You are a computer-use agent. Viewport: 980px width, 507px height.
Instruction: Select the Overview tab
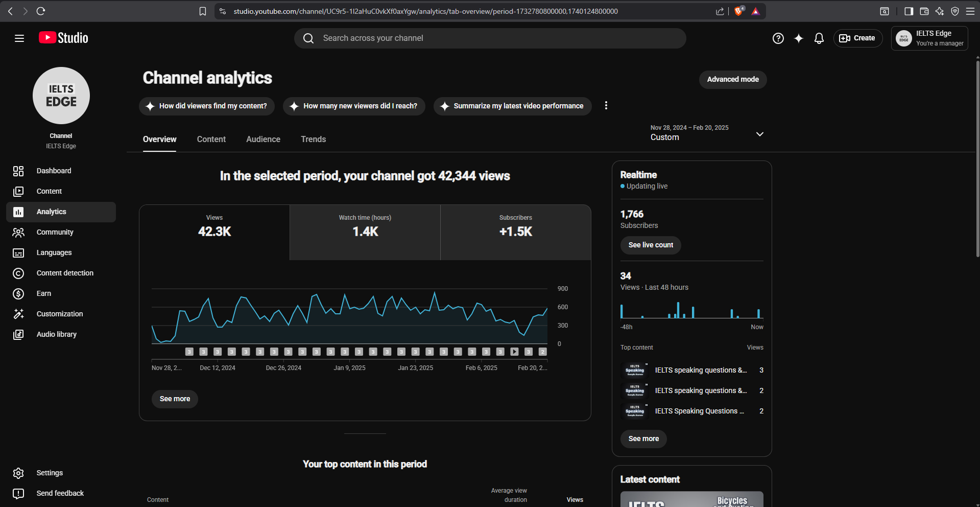(x=160, y=140)
